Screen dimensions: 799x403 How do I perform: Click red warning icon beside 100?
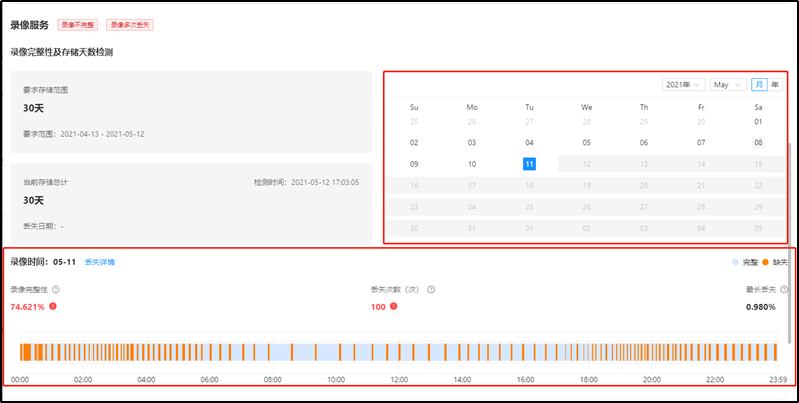click(x=393, y=306)
